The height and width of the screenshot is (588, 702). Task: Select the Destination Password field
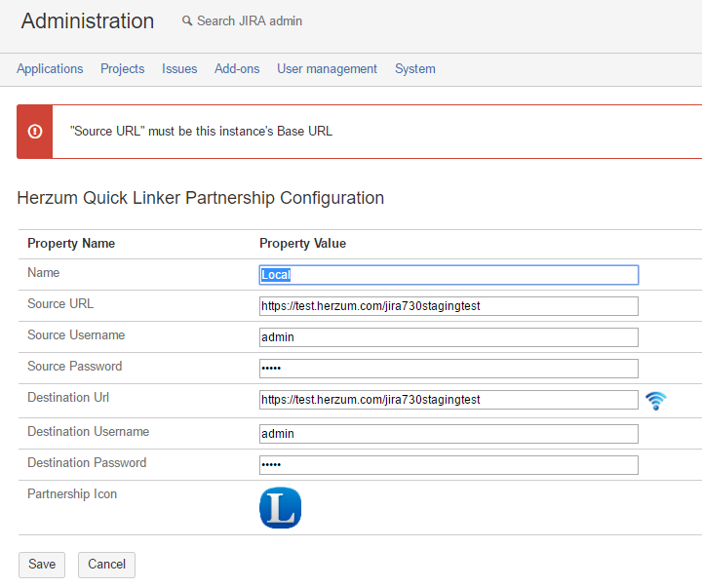448,465
